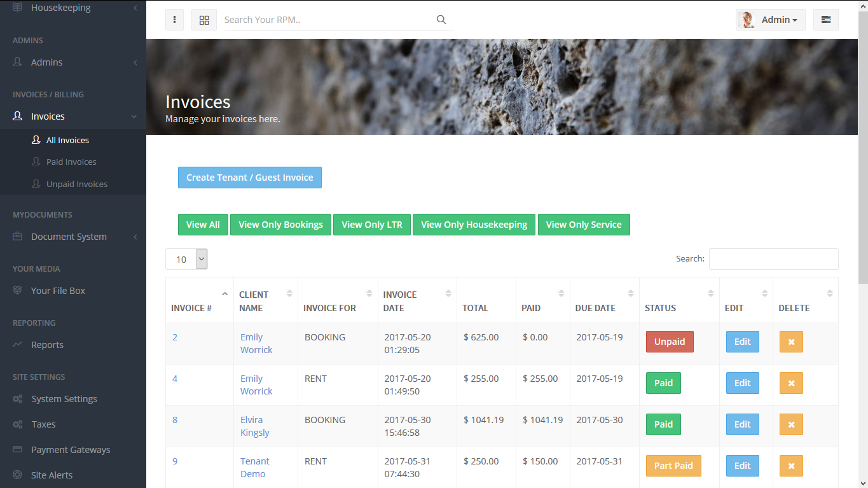Click the View Only LTR button

tap(372, 225)
